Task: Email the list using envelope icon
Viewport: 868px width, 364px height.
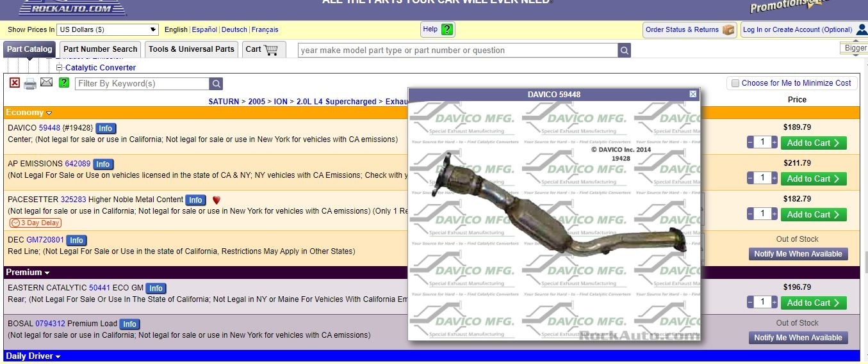Action: click(x=46, y=82)
